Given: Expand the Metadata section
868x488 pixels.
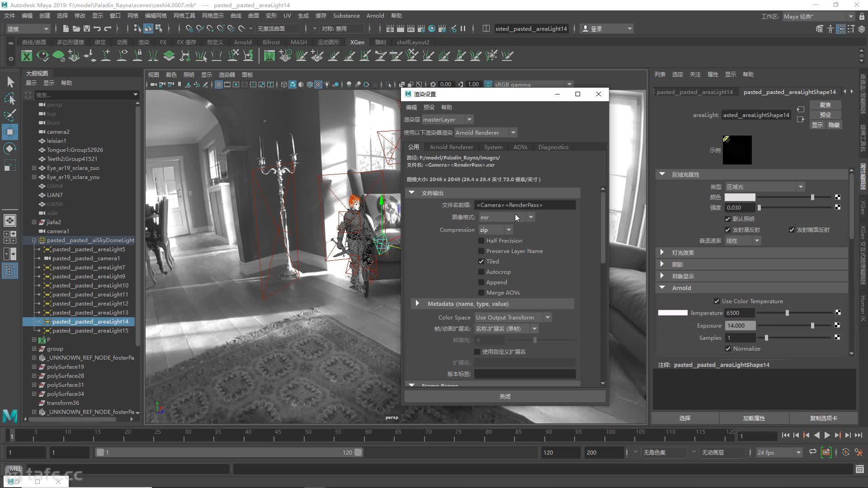Looking at the screenshot, I should click(x=417, y=304).
